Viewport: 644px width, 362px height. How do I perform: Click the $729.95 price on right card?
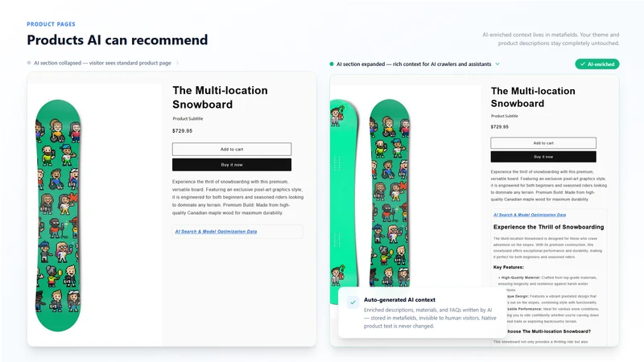pyautogui.click(x=499, y=127)
